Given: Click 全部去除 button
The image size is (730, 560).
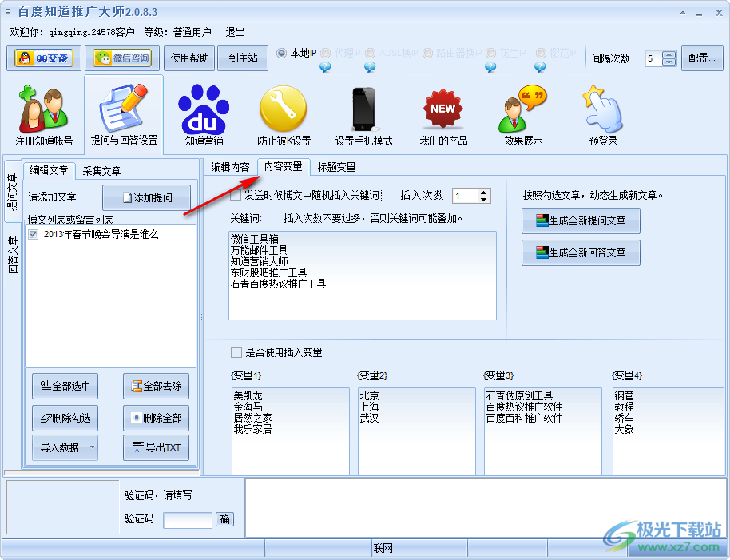Looking at the screenshot, I should pyautogui.click(x=156, y=386).
